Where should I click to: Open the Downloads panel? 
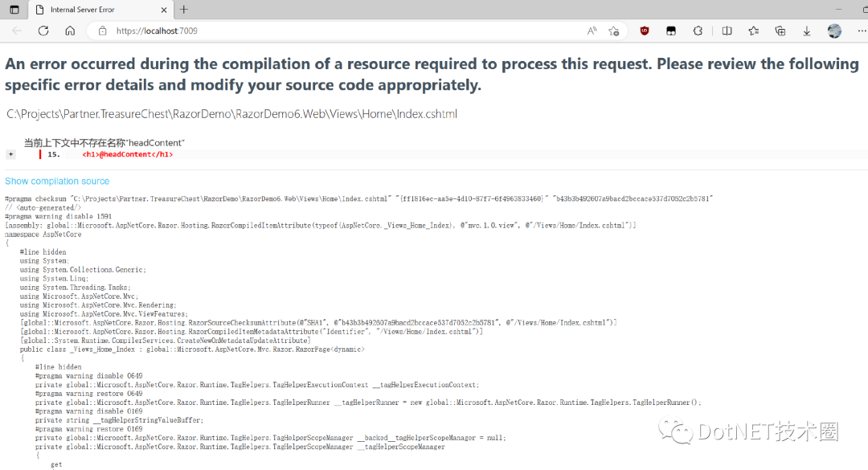(x=807, y=31)
